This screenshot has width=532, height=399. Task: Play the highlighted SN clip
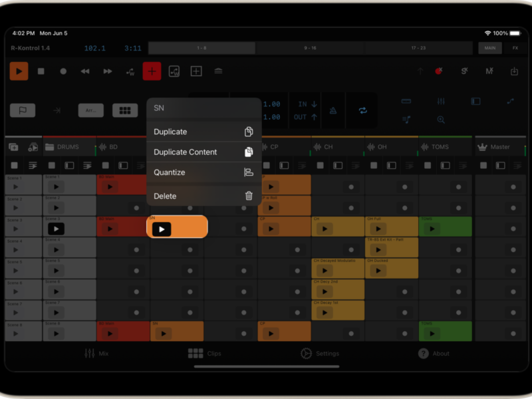162,229
